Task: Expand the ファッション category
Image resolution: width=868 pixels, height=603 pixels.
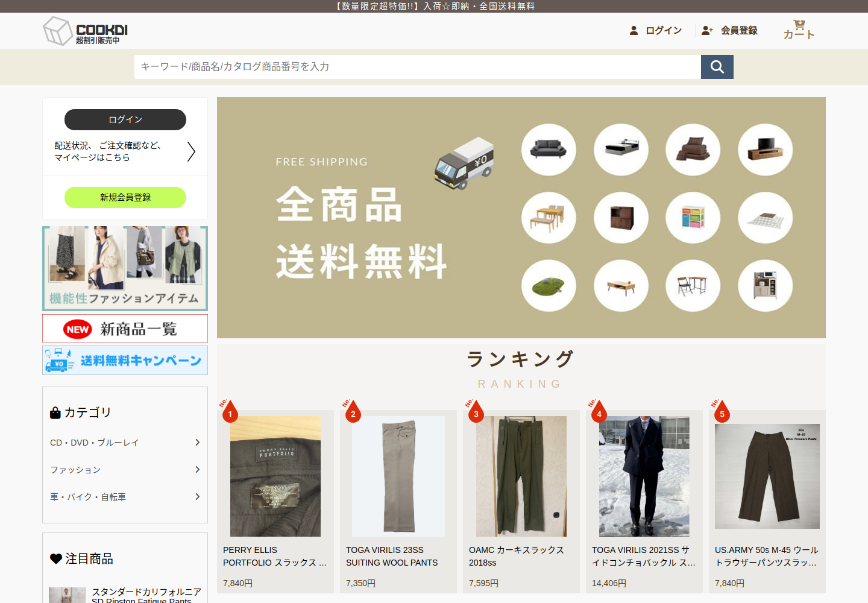Action: (125, 470)
